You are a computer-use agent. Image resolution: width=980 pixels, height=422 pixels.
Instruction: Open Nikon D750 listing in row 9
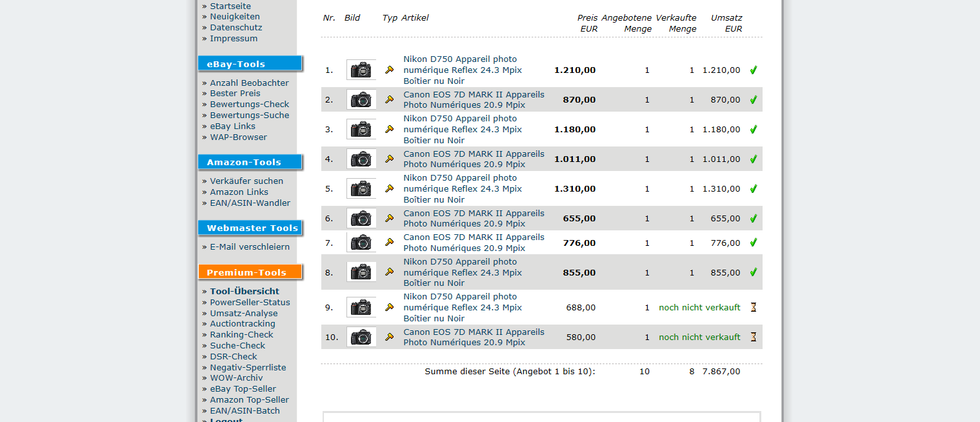[x=463, y=307]
